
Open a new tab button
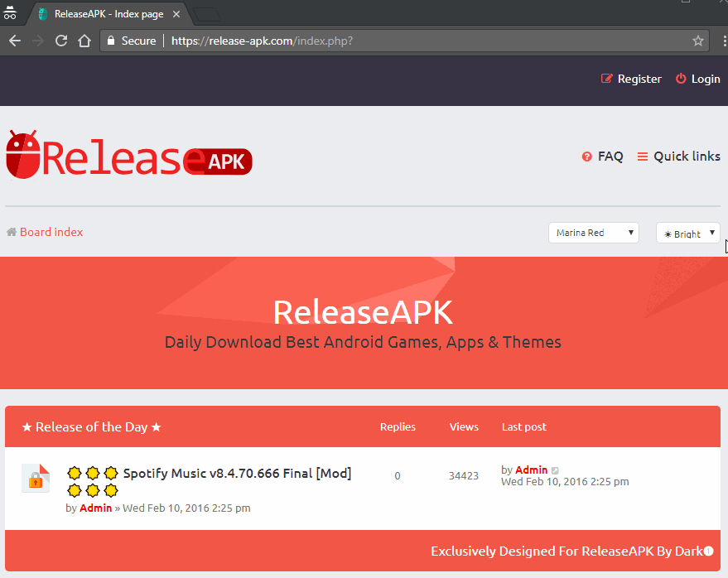coord(207,15)
